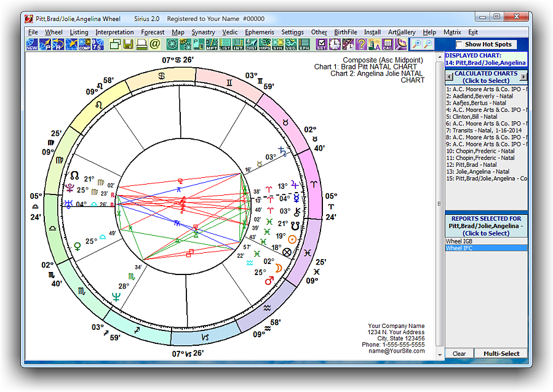Click the overlapping windows toolbar icon
This screenshot has width=553, height=392.
[115, 44]
